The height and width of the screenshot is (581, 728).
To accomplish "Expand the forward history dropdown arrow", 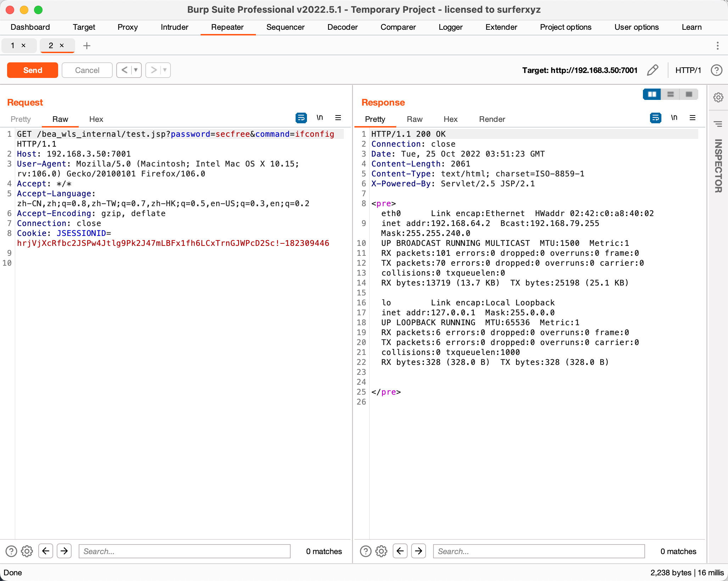I will pyautogui.click(x=165, y=70).
